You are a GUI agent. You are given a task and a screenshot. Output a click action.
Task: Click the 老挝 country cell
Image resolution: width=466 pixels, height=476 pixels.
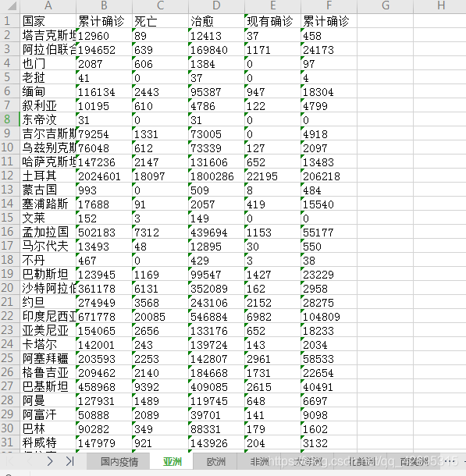point(48,77)
